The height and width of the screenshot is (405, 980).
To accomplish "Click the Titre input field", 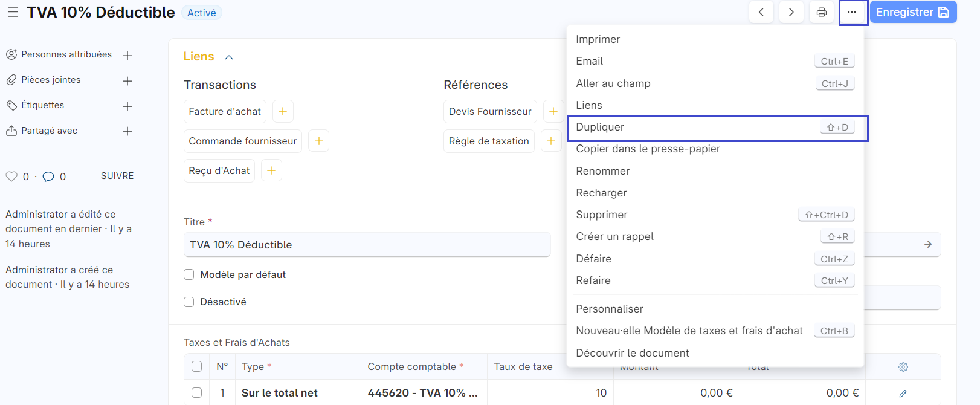I will pos(367,245).
